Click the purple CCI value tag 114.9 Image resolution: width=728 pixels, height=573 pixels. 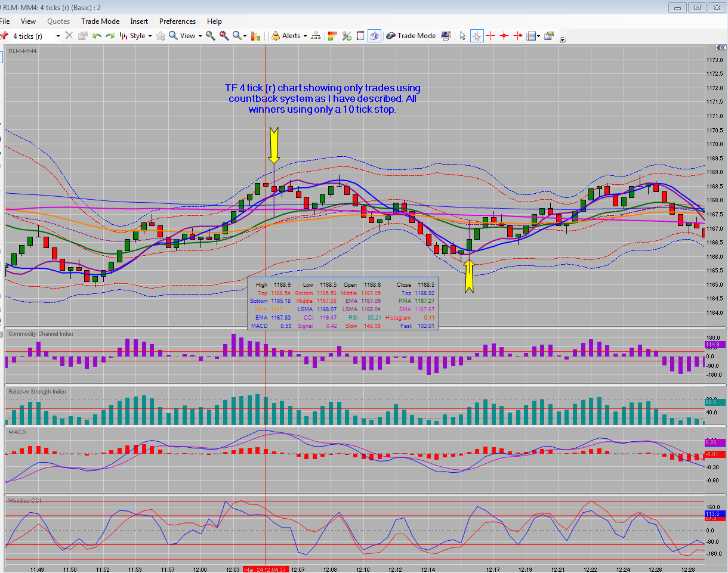714,345
